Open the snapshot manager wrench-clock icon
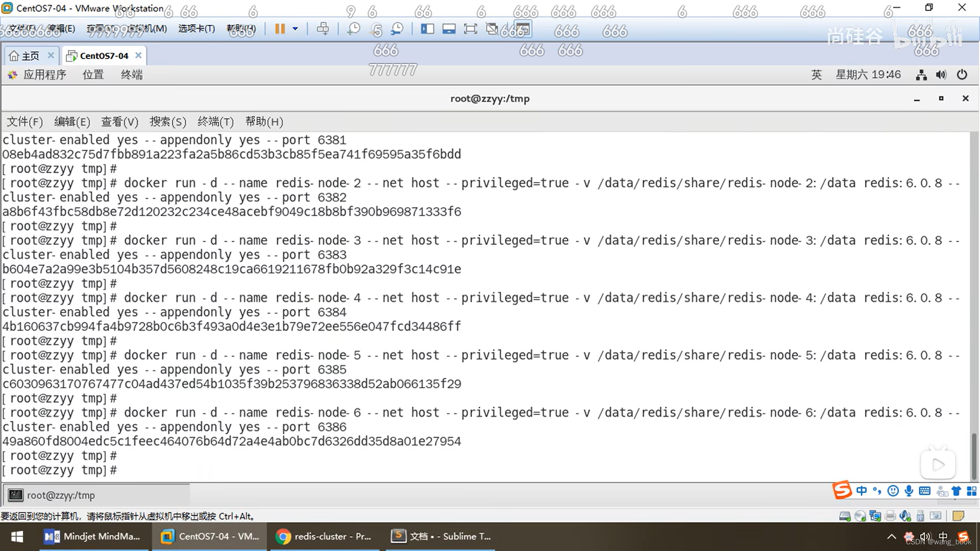The height and width of the screenshot is (551, 980). tap(397, 29)
